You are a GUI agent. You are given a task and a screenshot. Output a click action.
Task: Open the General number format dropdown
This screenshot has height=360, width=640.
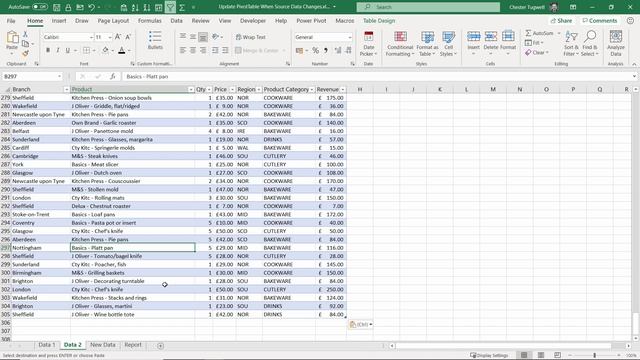[350, 37]
